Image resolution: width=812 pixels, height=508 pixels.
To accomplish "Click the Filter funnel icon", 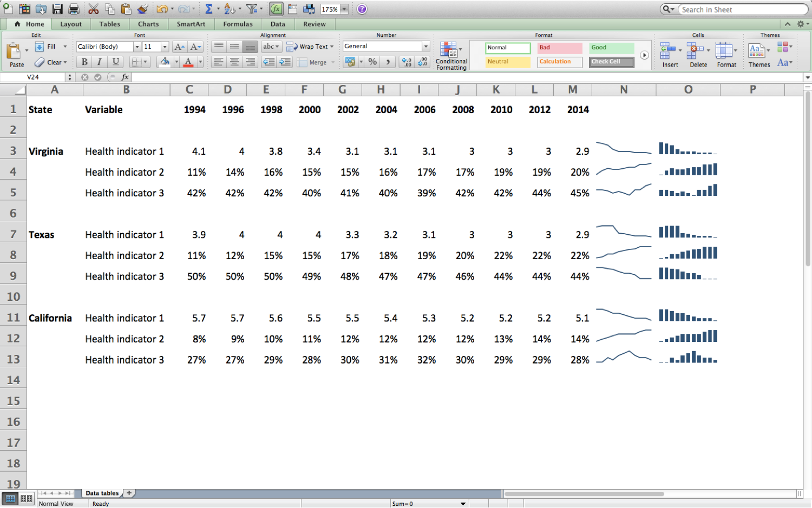I will click(251, 9).
